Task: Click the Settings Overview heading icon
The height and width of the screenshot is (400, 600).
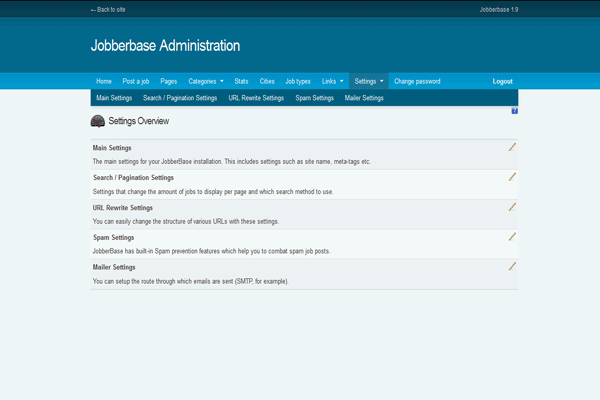Action: point(98,121)
